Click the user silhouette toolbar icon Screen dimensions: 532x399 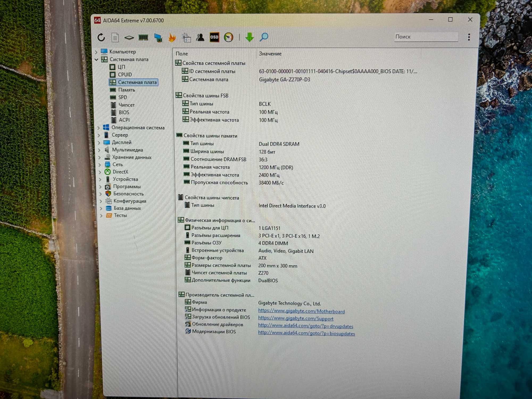(x=200, y=38)
